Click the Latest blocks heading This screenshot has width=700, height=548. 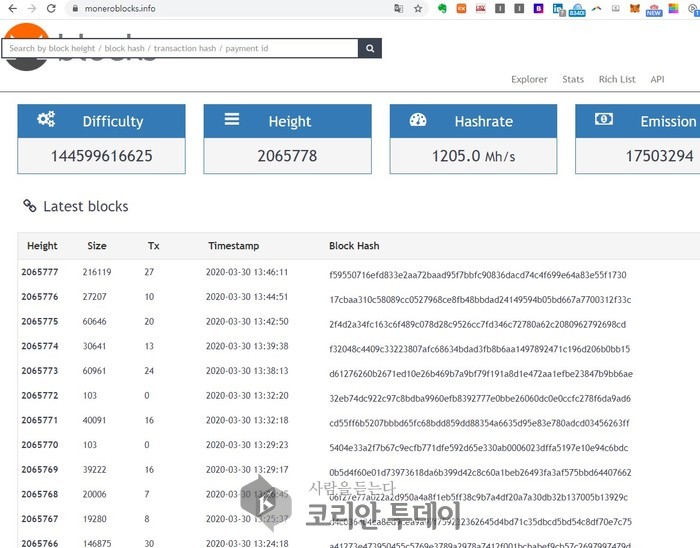pyautogui.click(x=86, y=206)
